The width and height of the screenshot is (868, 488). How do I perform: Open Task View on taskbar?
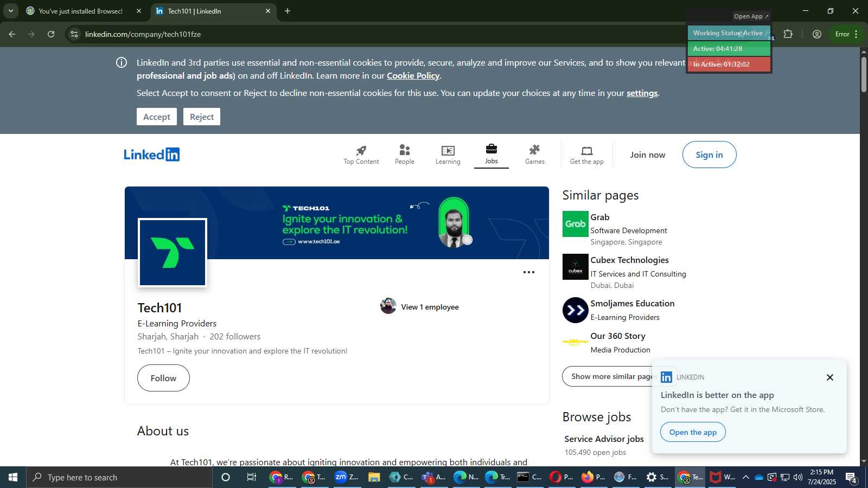coord(252,477)
